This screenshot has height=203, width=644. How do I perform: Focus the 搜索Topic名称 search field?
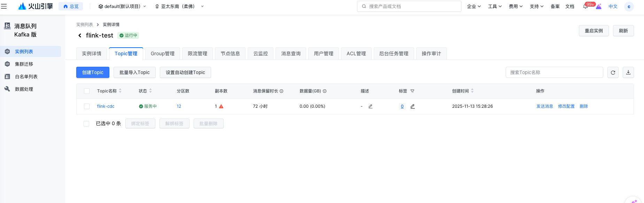(x=554, y=72)
